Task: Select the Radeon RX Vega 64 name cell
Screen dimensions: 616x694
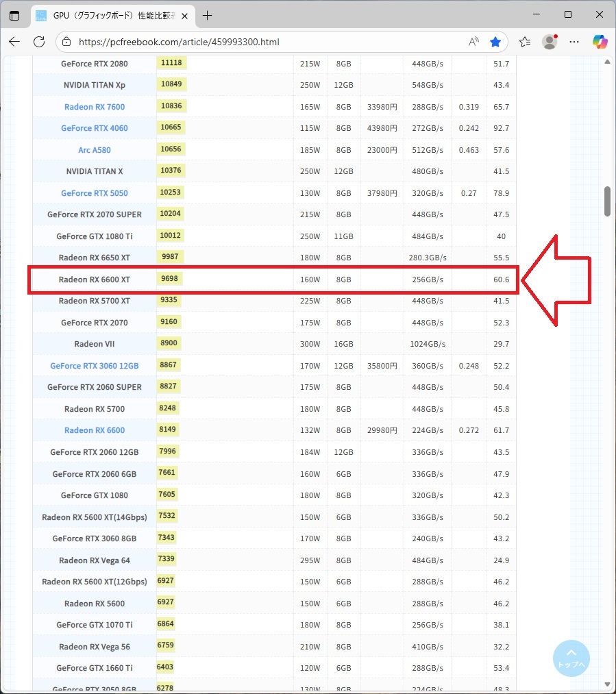Action: tap(95, 560)
